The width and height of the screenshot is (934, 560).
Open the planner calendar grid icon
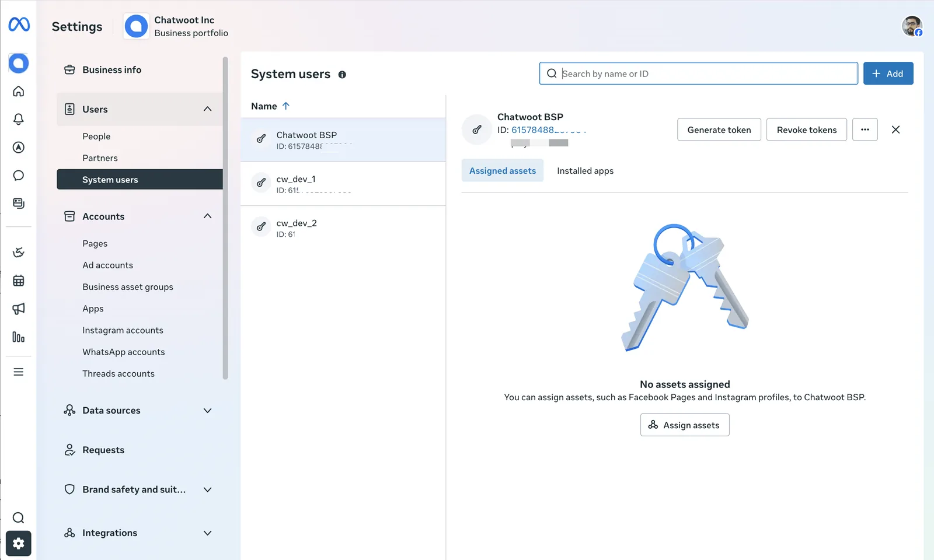pos(19,281)
